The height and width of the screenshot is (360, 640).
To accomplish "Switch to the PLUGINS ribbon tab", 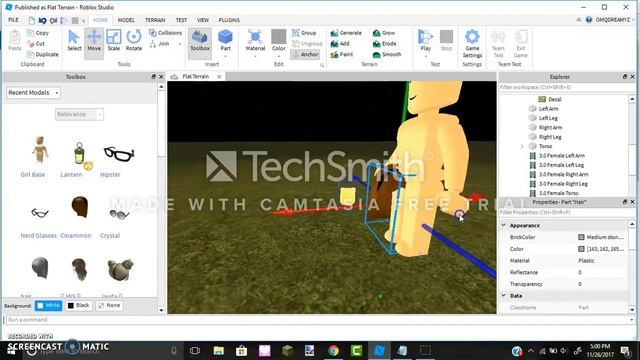I will click(229, 20).
